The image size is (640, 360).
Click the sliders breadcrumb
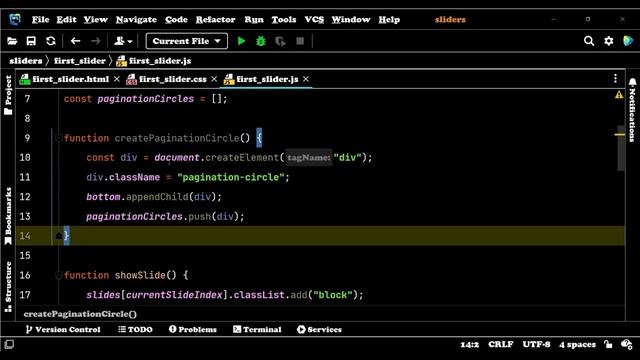26,61
